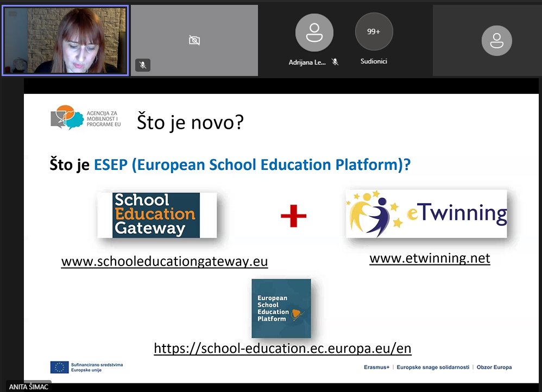Click Adrijana Le...'s profile avatar
This screenshot has width=542, height=392.
[314, 33]
